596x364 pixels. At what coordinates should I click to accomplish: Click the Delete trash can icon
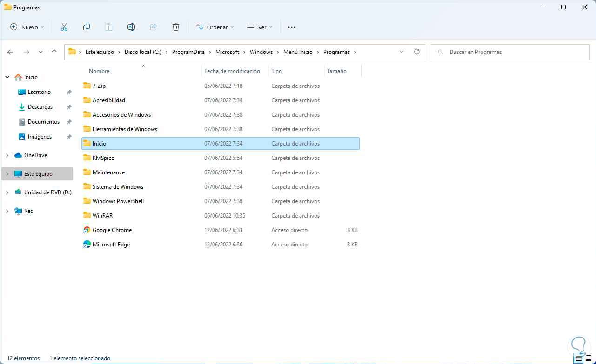pos(176,27)
